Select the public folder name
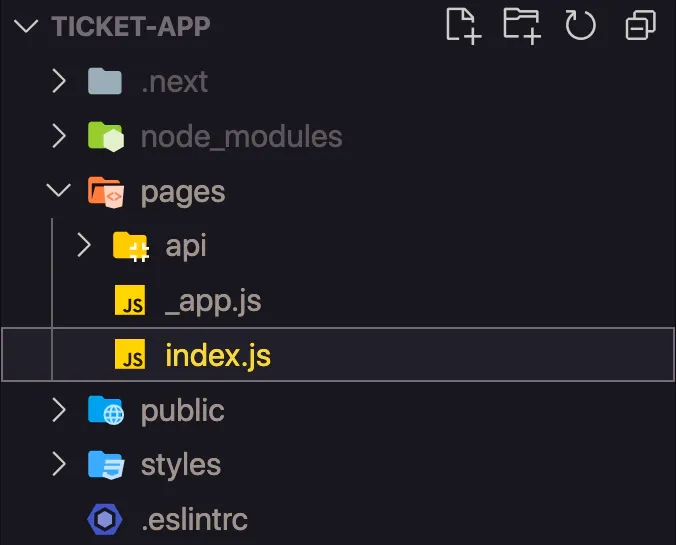 tap(182, 410)
